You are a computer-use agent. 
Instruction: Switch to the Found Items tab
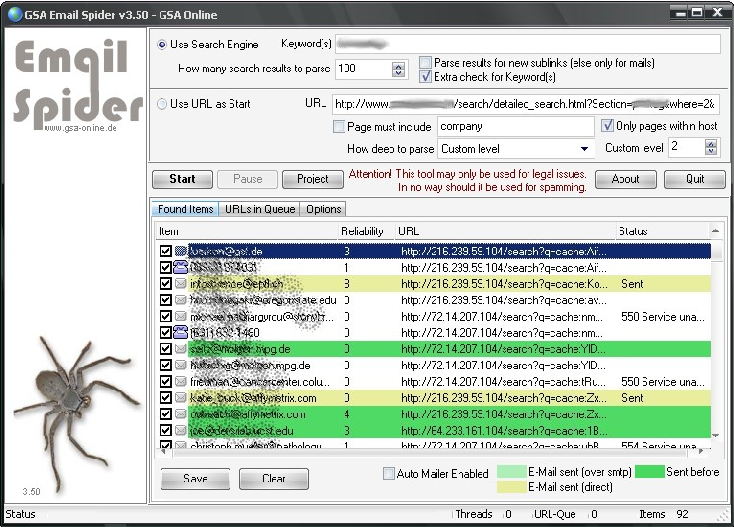(185, 209)
